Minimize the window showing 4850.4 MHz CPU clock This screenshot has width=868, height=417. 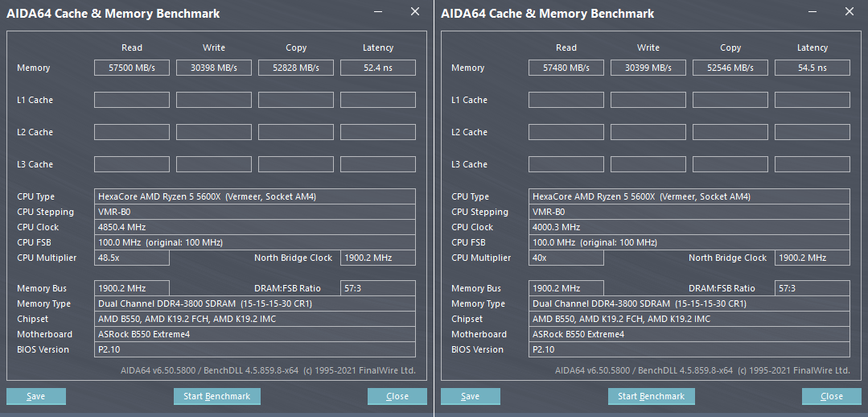(378, 12)
